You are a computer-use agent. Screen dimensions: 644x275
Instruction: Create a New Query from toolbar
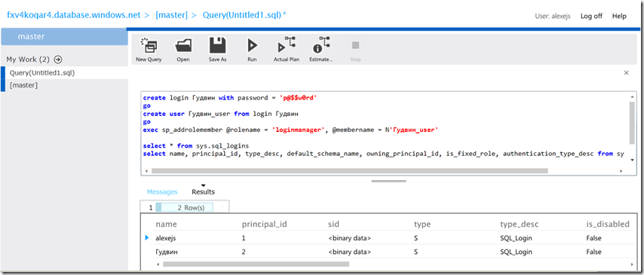tap(149, 50)
